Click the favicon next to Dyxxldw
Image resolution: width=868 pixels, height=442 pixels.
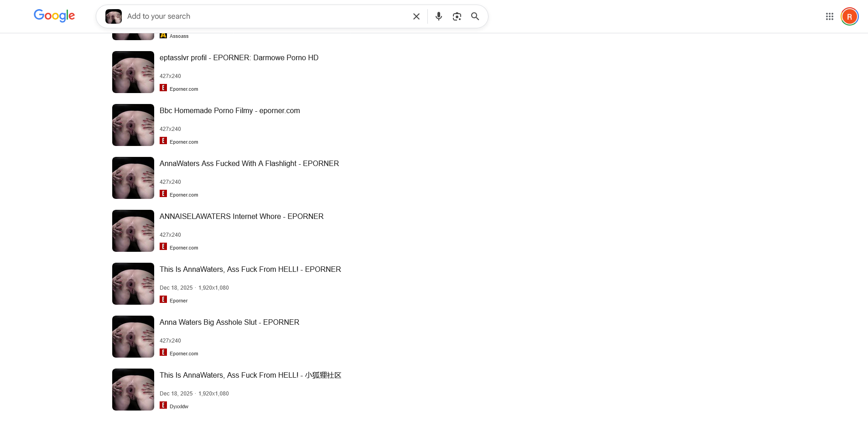click(163, 405)
